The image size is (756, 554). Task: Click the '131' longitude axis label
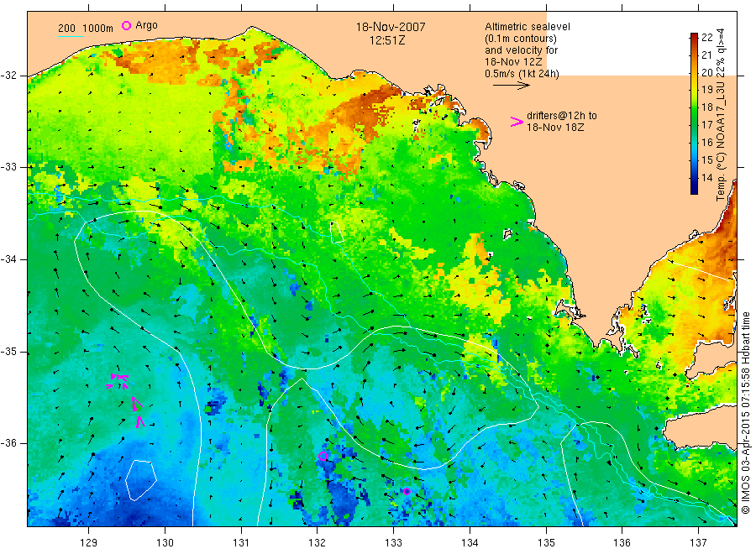click(x=241, y=543)
